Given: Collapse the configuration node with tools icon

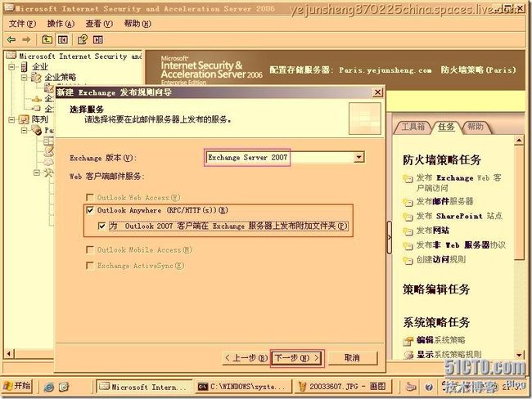Looking at the screenshot, I should pos(37,173).
